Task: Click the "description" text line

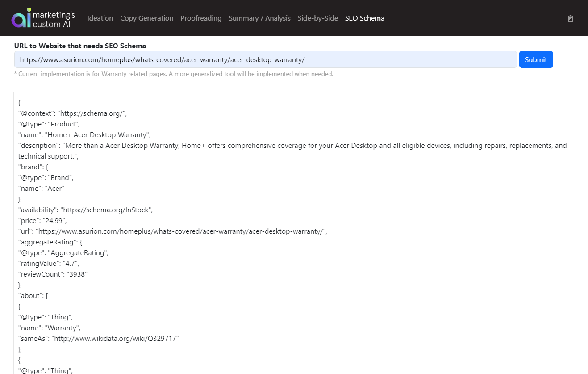Action: tap(292, 151)
